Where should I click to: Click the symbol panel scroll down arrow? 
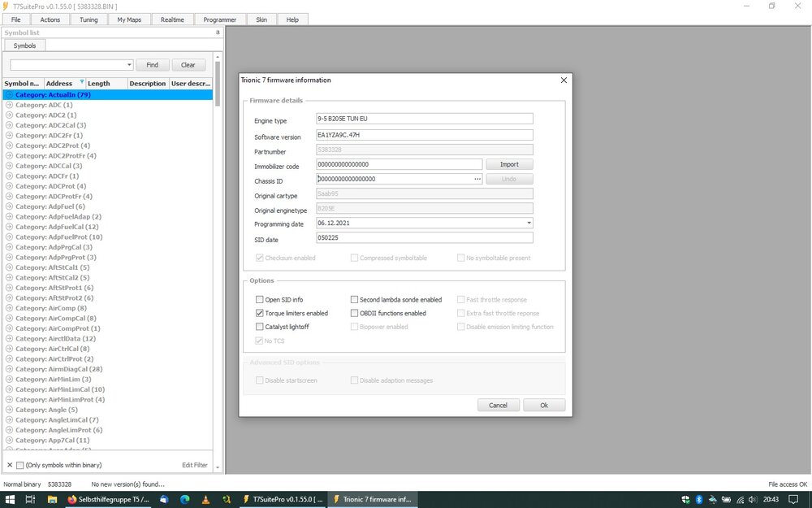tap(218, 467)
